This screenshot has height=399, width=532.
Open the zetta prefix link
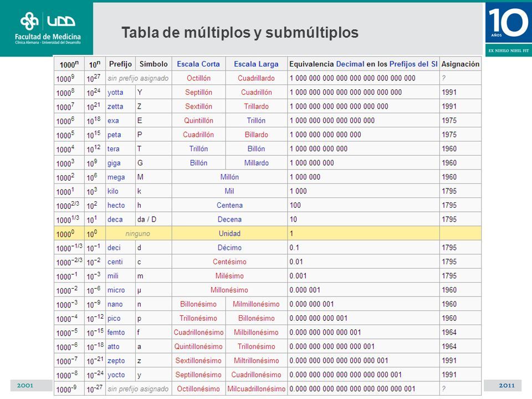[x=115, y=106]
